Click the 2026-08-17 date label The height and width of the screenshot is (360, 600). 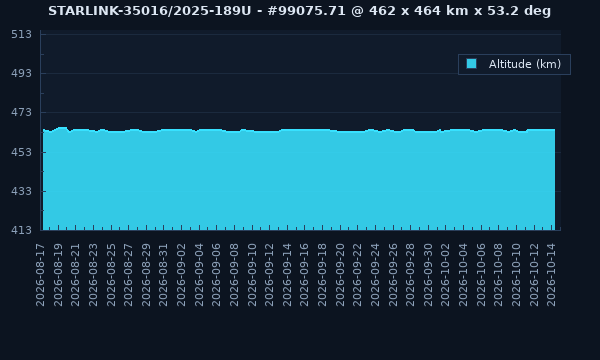pos(40,275)
